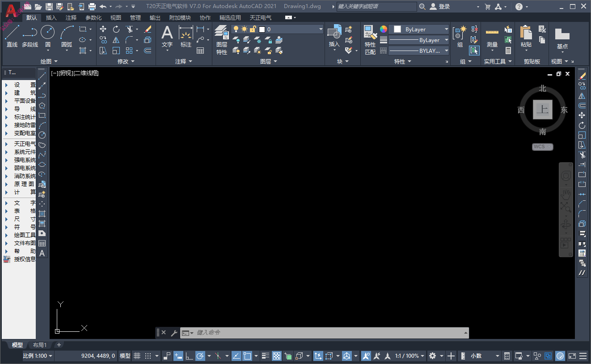Viewport: 591px width, 364px height.
Task: Click the Pan hand icon in navigation bar
Action: click(x=566, y=194)
